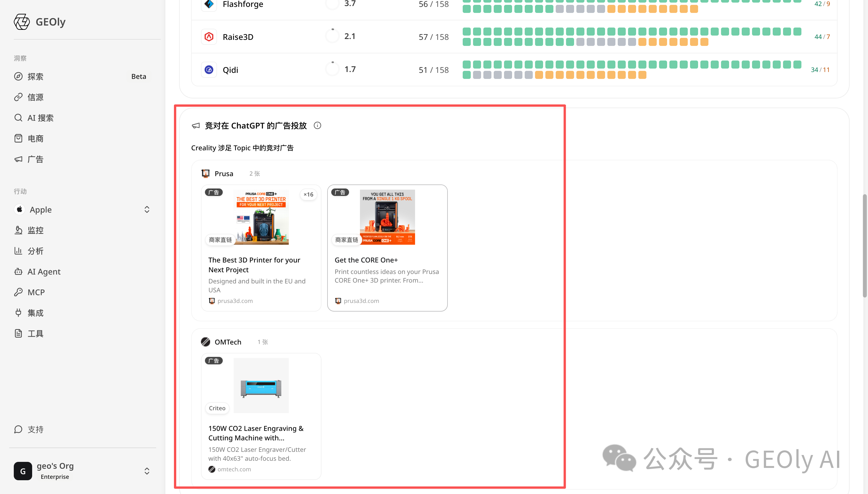Click The Best 3D Printer ad title
Screen dimensions: 868x494
pyautogui.click(x=254, y=264)
